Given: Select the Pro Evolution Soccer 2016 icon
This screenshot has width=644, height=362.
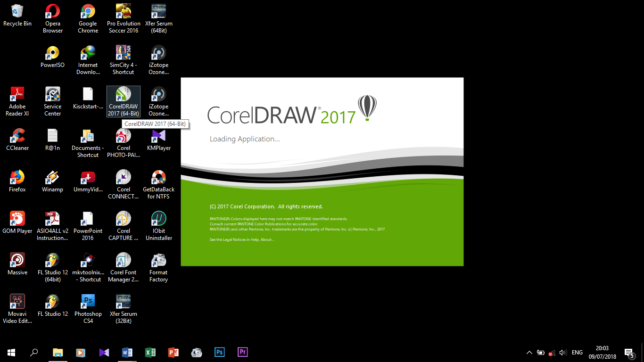Looking at the screenshot, I should (x=124, y=19).
